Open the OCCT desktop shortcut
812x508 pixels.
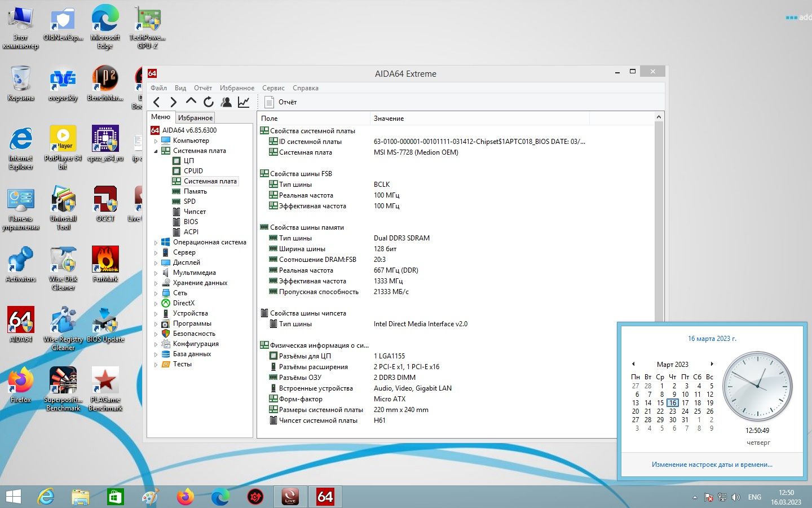pyautogui.click(x=105, y=203)
